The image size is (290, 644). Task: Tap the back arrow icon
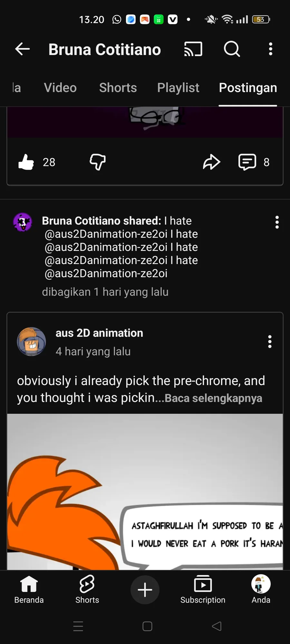click(23, 49)
